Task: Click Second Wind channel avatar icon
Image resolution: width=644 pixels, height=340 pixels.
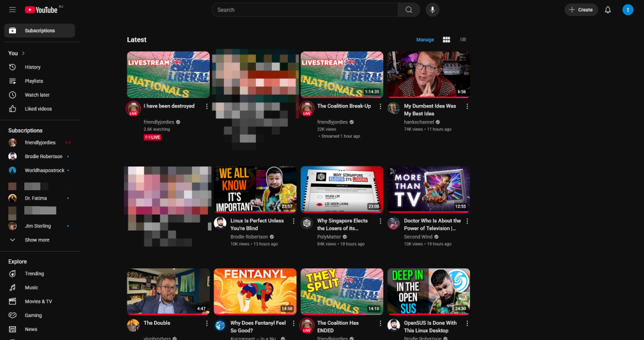Action: click(x=393, y=223)
